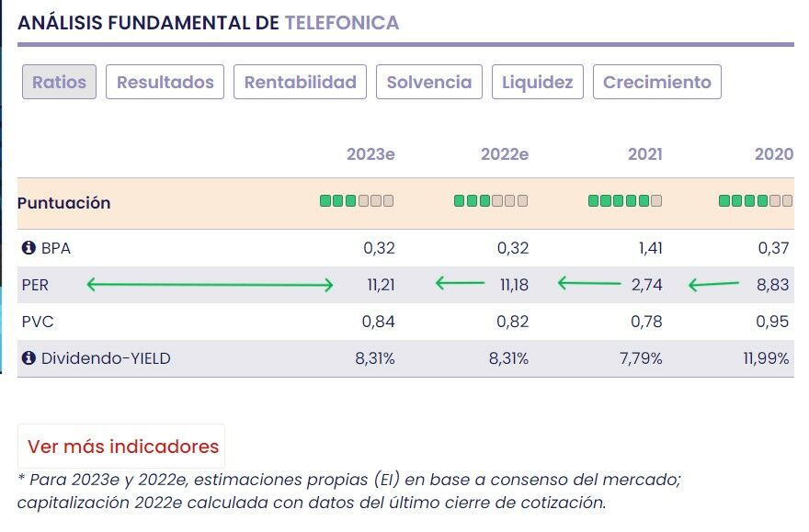This screenshot has height=532, width=809.
Task: Show the Solvencia tab
Action: click(429, 82)
